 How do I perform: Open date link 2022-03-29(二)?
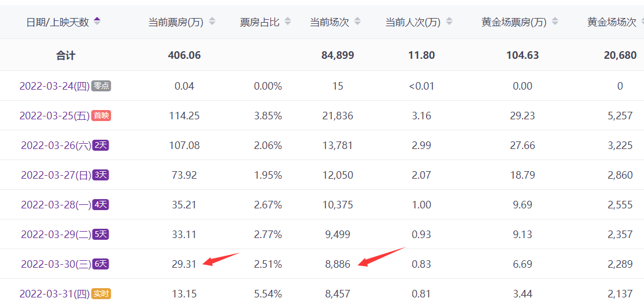click(x=56, y=235)
